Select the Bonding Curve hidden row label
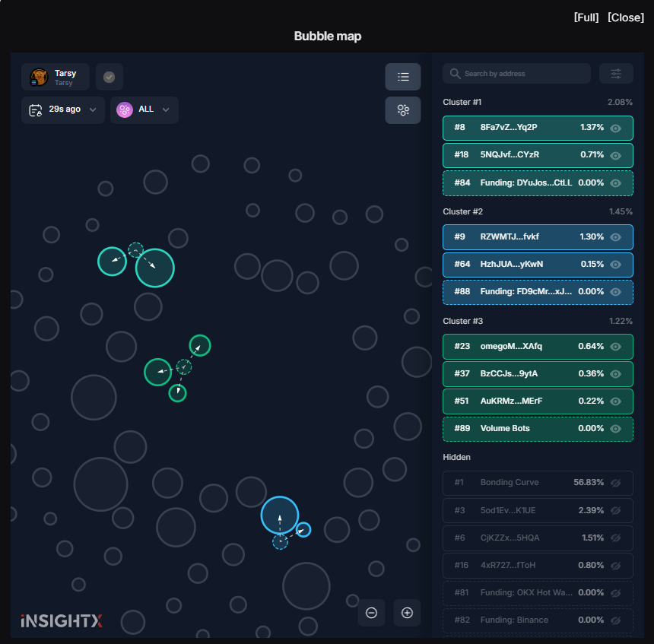Screen dimensions: 654x644 coord(510,482)
